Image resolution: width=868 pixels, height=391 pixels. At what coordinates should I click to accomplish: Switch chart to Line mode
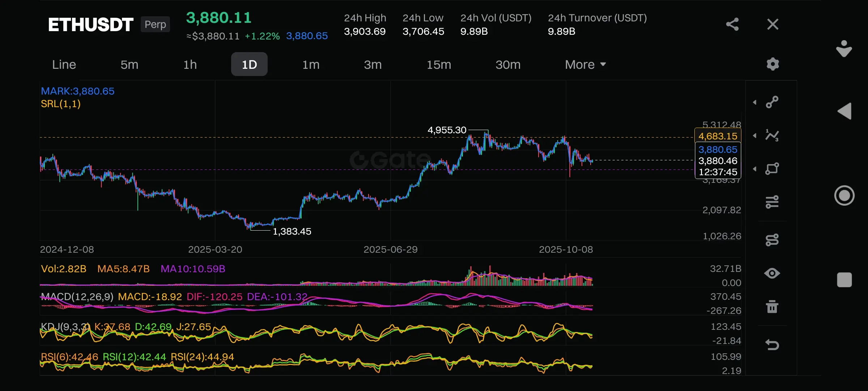coord(64,64)
